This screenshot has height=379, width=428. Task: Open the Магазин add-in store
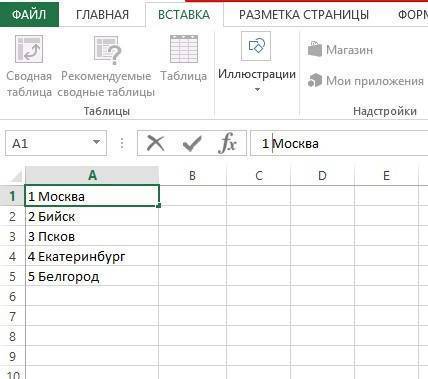tap(340, 50)
